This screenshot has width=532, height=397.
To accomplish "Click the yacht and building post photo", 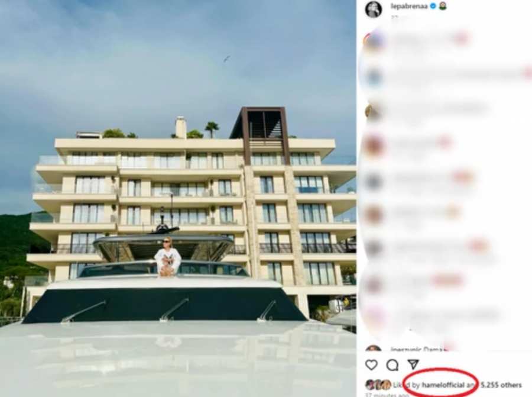I will (178, 198).
